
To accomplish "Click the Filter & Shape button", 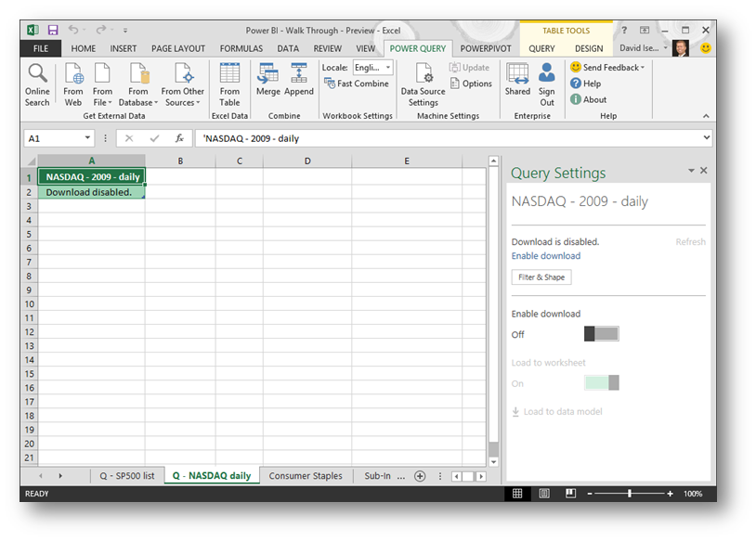I will (x=541, y=277).
